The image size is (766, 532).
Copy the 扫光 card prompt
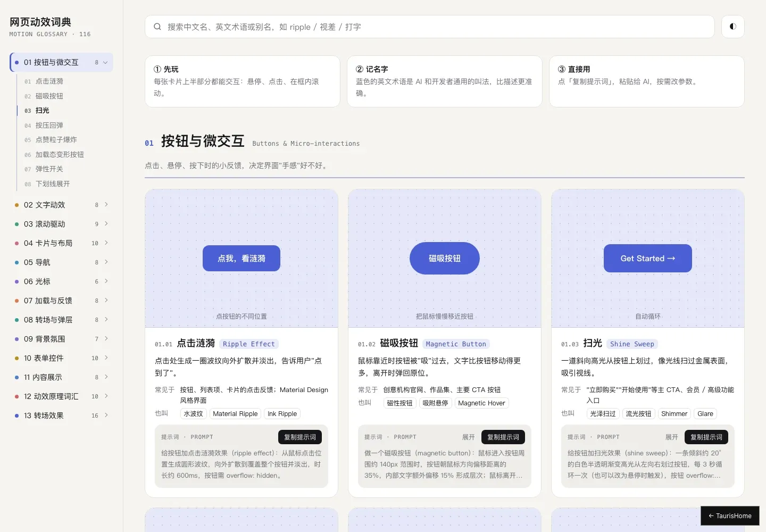pyautogui.click(x=706, y=437)
